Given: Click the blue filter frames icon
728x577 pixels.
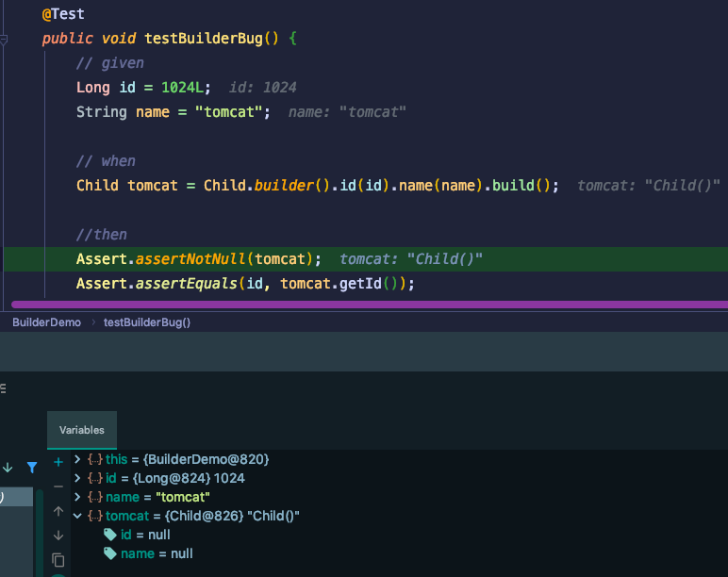Looking at the screenshot, I should tap(32, 467).
